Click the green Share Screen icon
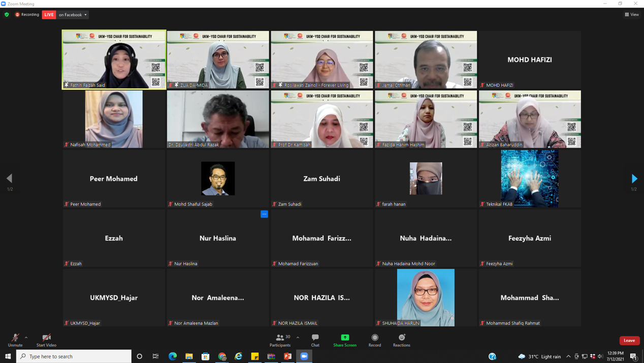 coord(345,338)
